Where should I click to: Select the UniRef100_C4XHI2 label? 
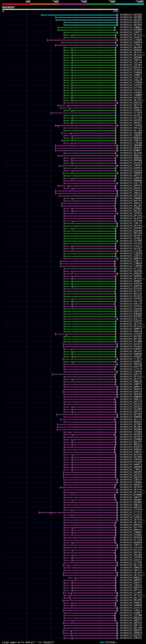[131, 37]
